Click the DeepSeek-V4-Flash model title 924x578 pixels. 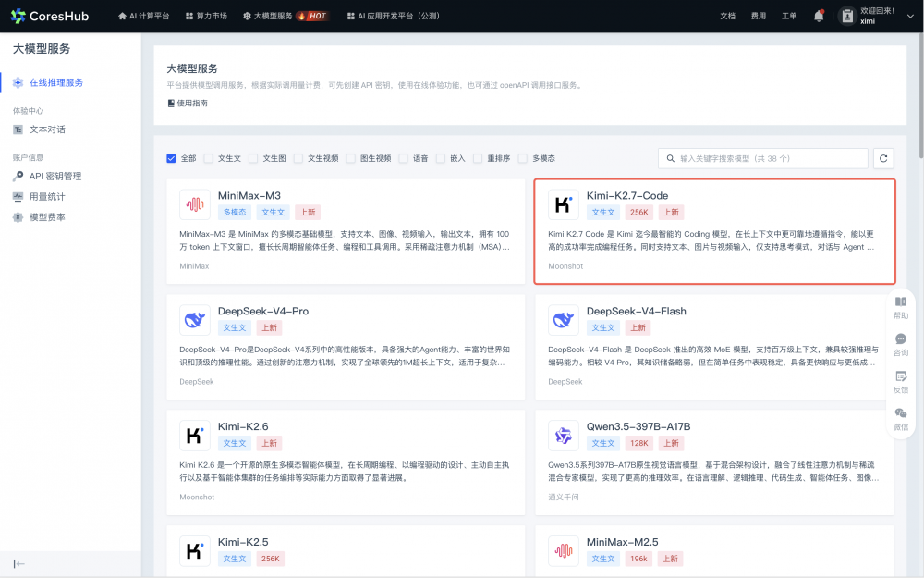tap(636, 311)
